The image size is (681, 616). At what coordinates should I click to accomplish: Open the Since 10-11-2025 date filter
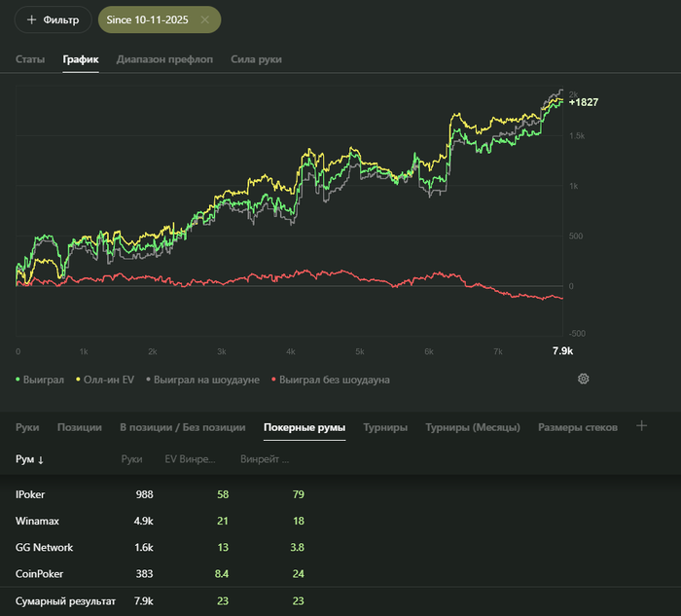pos(147,19)
